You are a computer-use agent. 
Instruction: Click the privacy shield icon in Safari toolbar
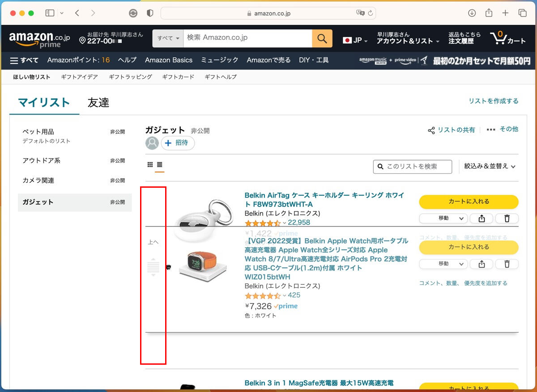(150, 13)
